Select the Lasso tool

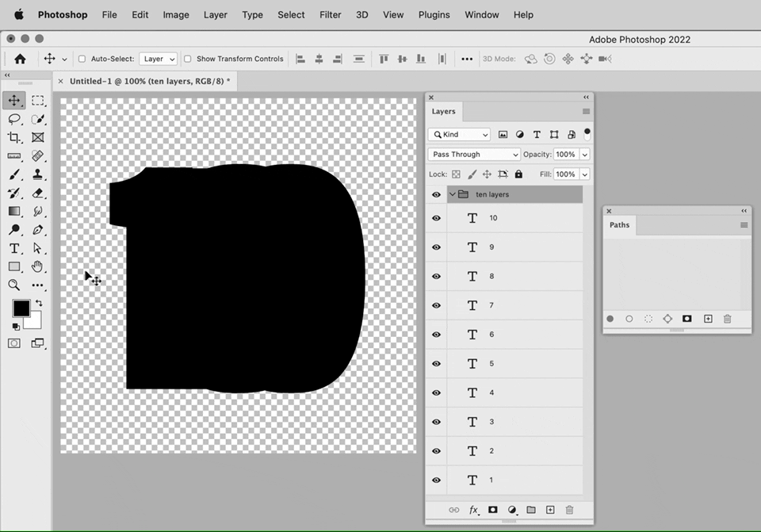tap(14, 119)
